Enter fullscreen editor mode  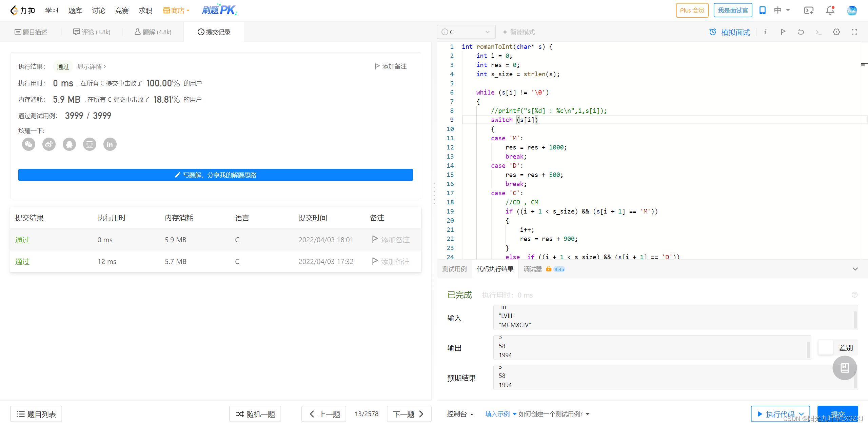click(854, 32)
